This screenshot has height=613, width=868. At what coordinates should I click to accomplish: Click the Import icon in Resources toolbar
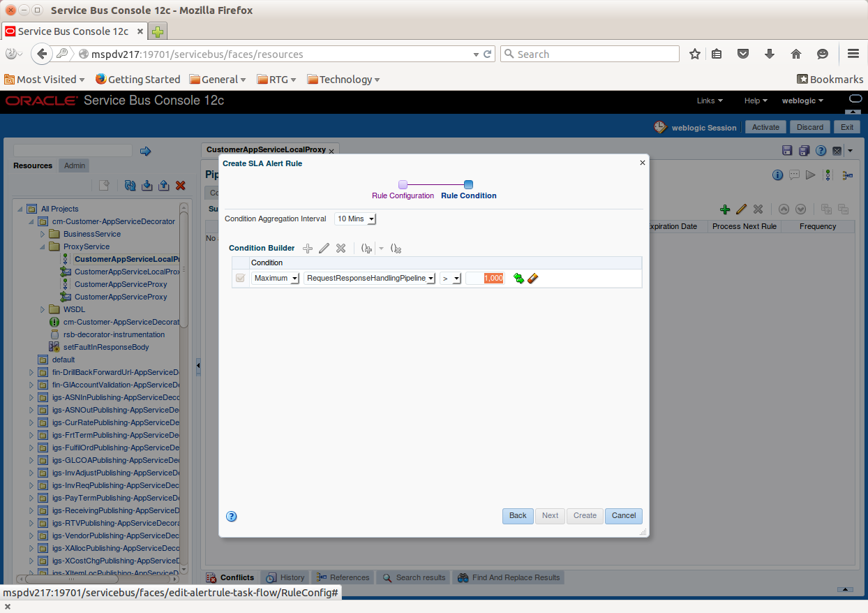click(147, 185)
